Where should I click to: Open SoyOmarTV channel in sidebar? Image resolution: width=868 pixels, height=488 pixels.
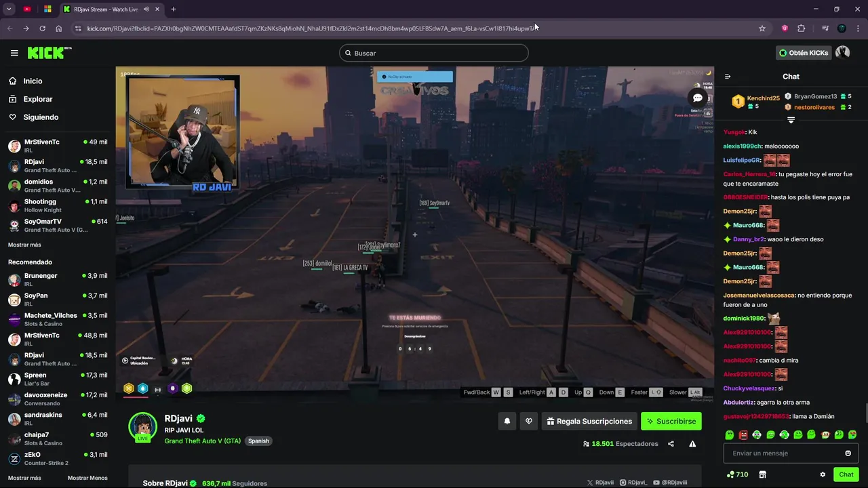[x=58, y=225]
